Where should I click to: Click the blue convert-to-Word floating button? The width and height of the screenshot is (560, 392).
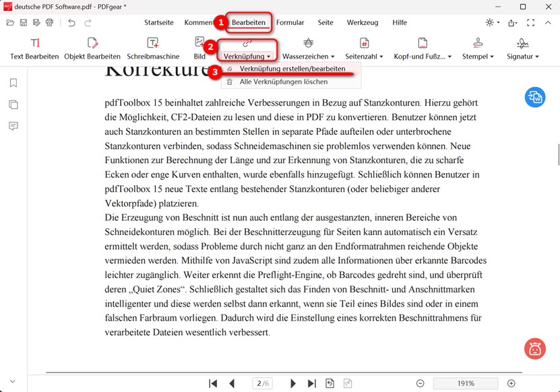534,97
